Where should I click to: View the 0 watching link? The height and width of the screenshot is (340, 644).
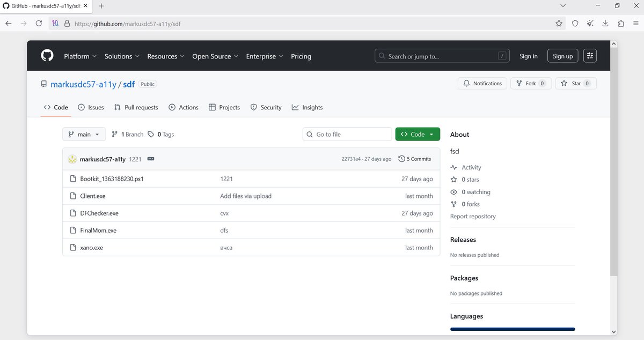(471, 192)
